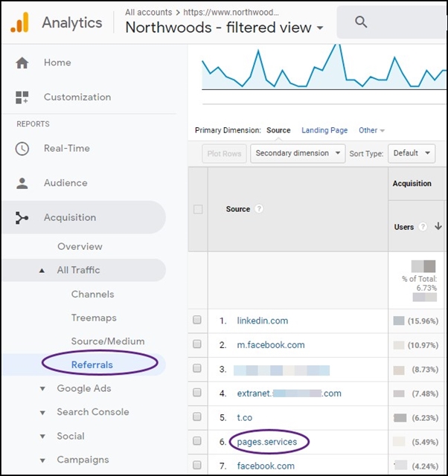Click the Acquisition branch icon
Viewport: 448px width, 476px height.
[x=22, y=218]
